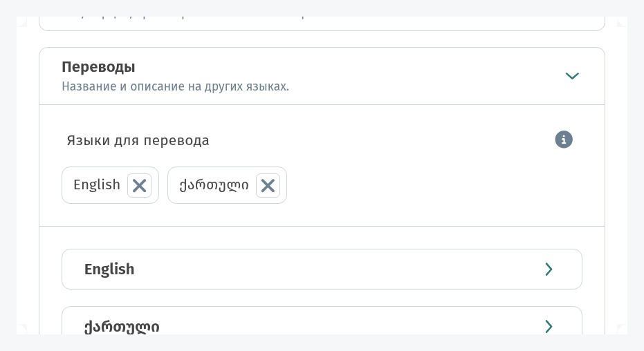Expand the English translation row

322,269
